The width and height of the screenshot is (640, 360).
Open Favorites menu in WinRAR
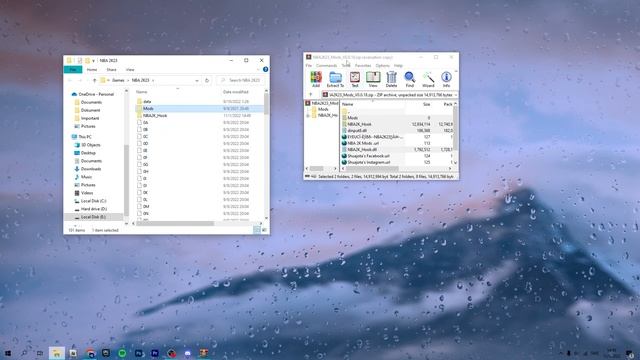(363, 65)
